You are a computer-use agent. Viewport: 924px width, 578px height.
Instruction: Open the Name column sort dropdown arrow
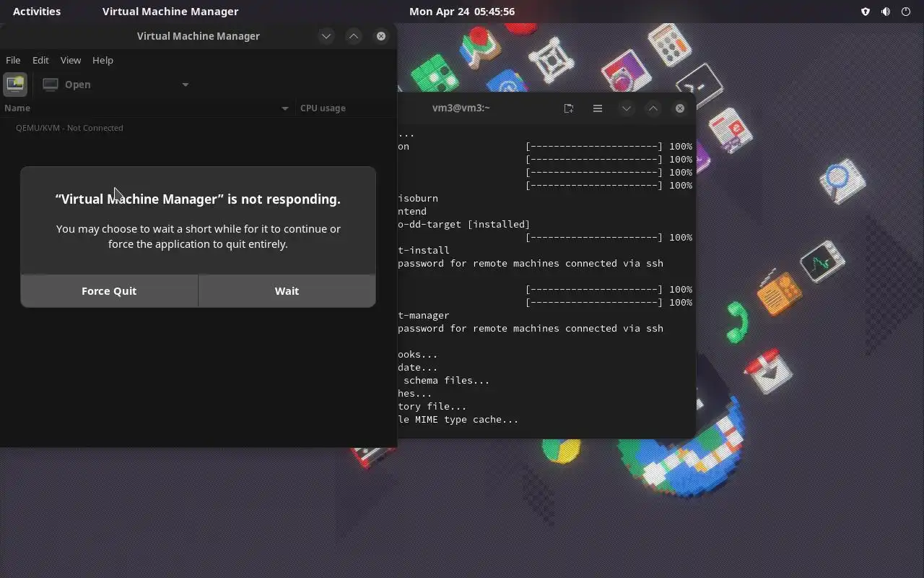(x=284, y=108)
